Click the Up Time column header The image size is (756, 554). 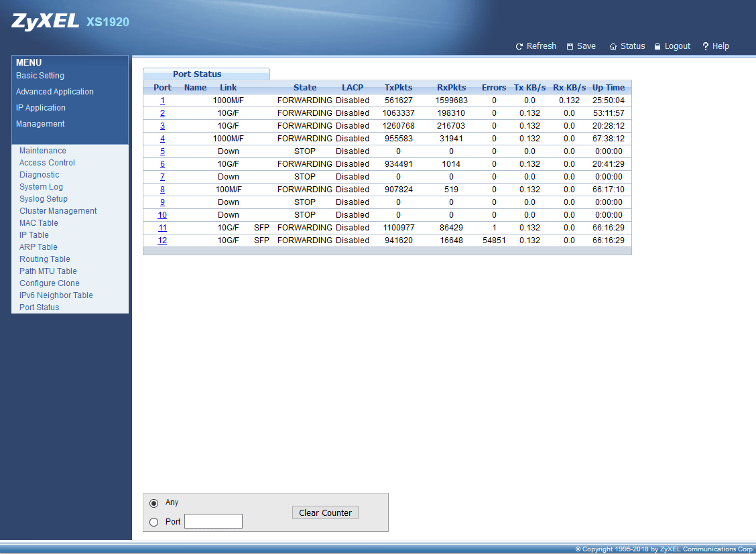coord(609,88)
